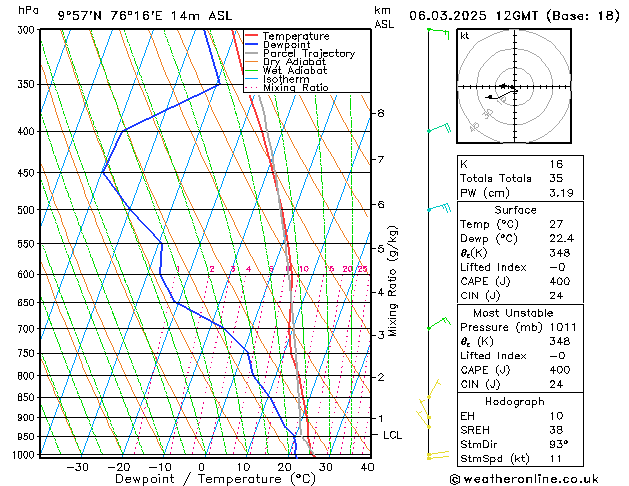Click the wind barb at 500 hPa

point(439,208)
